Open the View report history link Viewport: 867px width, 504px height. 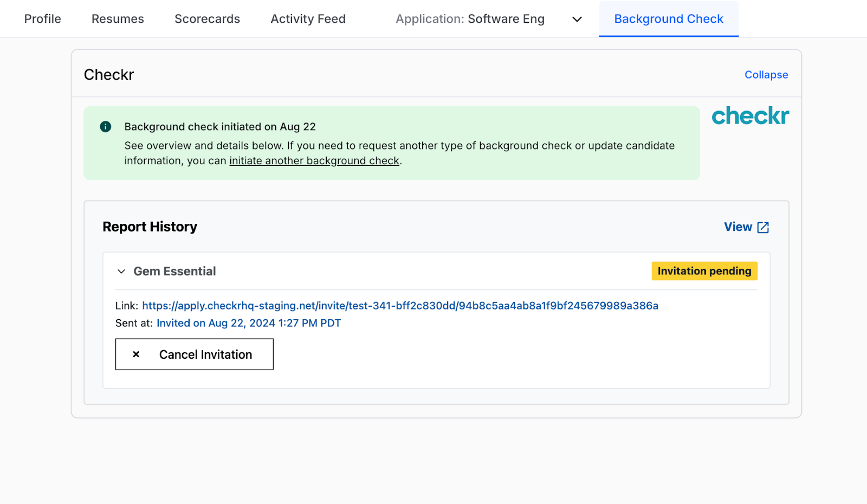tap(747, 227)
